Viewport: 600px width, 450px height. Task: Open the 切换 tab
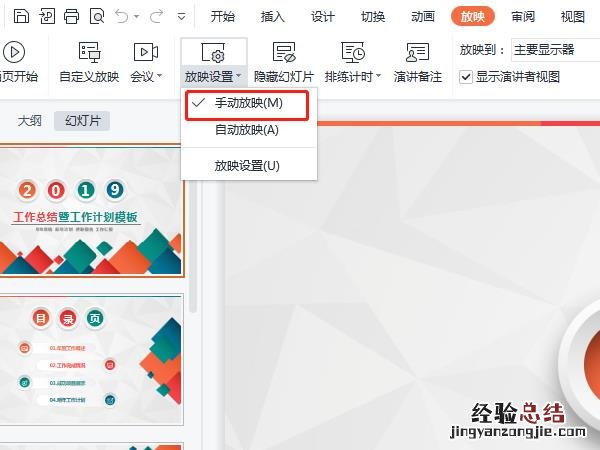[373, 16]
